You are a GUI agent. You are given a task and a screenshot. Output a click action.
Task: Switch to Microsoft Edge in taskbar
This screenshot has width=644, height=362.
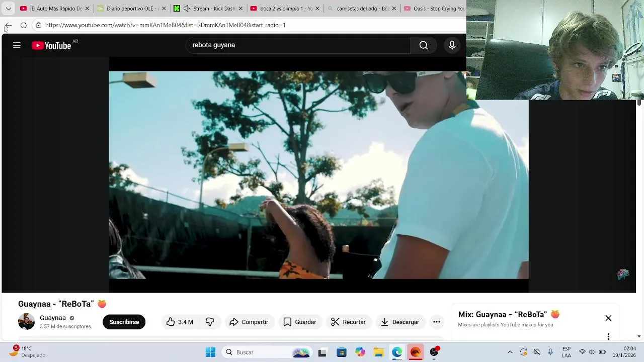tap(397, 352)
